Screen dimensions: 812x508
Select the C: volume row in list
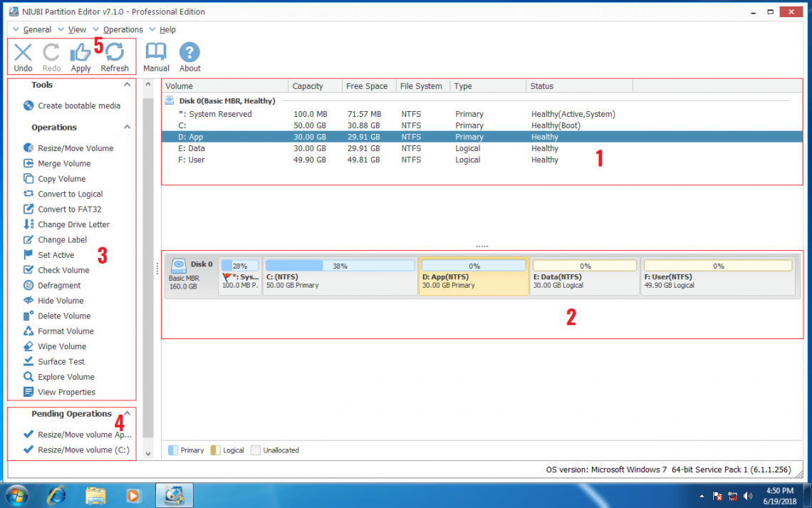[x=482, y=125]
